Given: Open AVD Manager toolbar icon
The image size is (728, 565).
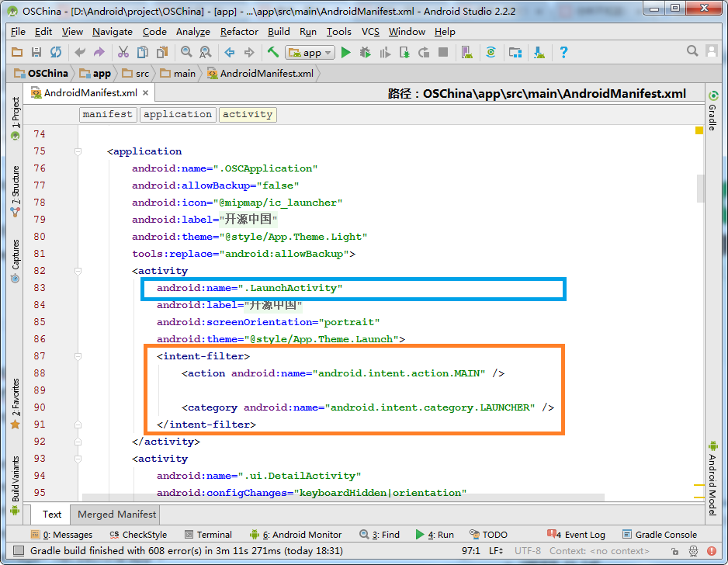Looking at the screenshot, I should (x=467, y=53).
